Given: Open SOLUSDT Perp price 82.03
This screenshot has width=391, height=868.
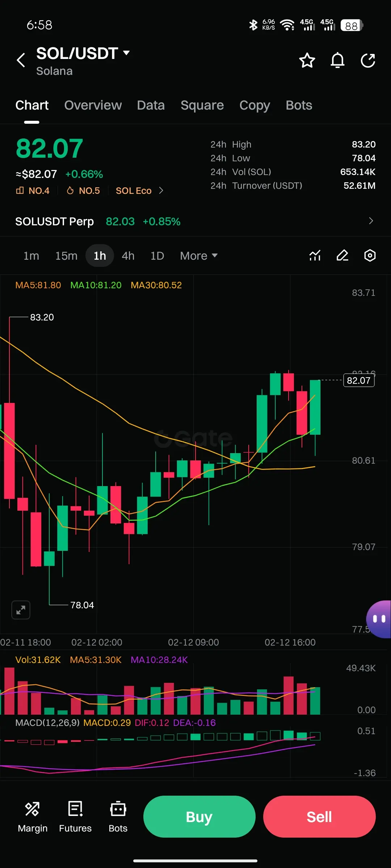Looking at the screenshot, I should [x=120, y=221].
